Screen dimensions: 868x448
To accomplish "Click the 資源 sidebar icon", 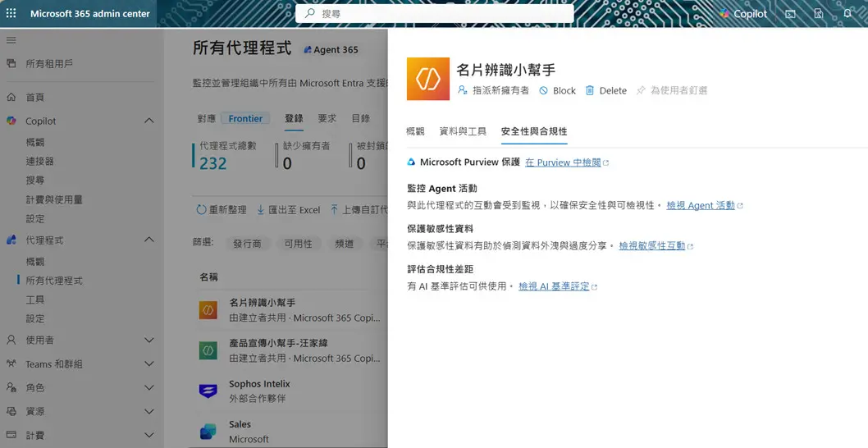I will click(x=11, y=411).
